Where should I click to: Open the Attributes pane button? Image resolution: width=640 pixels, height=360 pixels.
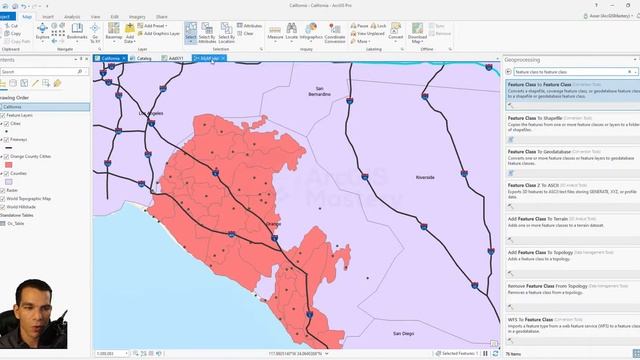249,26
